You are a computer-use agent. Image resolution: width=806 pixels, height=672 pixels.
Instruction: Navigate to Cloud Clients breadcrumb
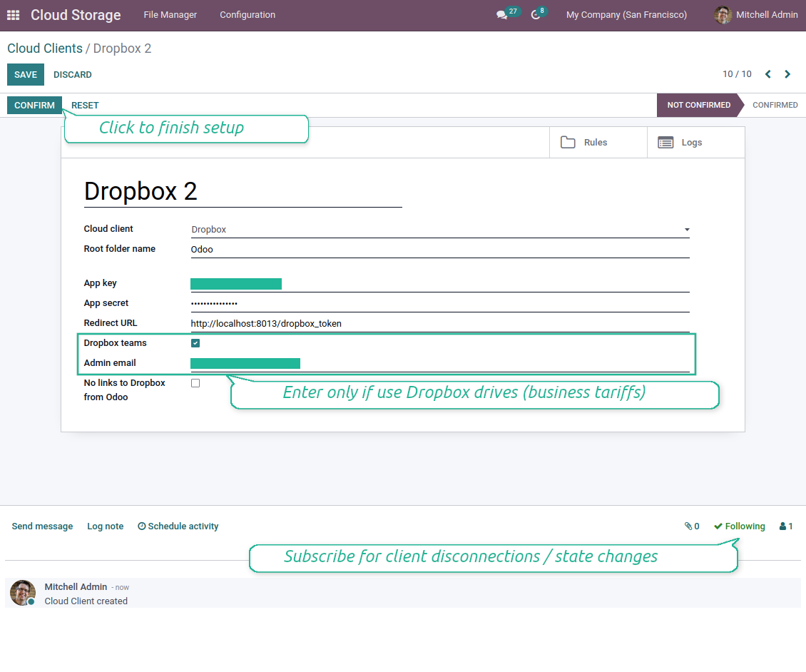(x=45, y=49)
